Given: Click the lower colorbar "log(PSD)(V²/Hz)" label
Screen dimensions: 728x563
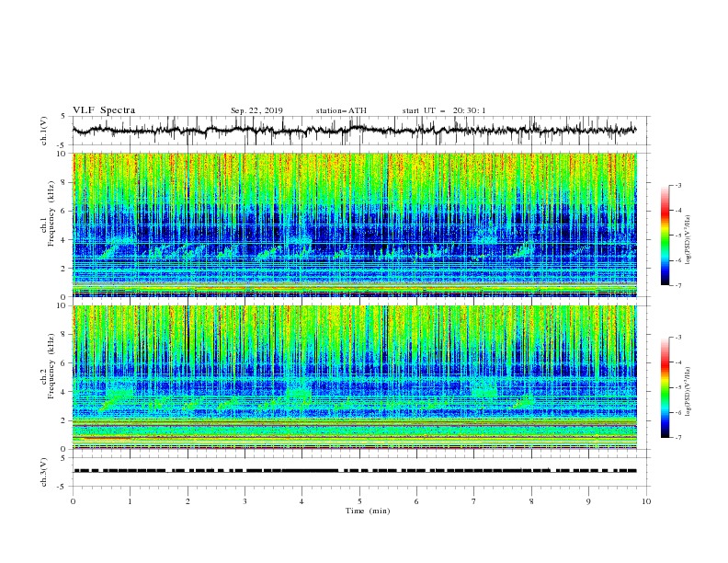Looking at the screenshot, I should [x=689, y=392].
